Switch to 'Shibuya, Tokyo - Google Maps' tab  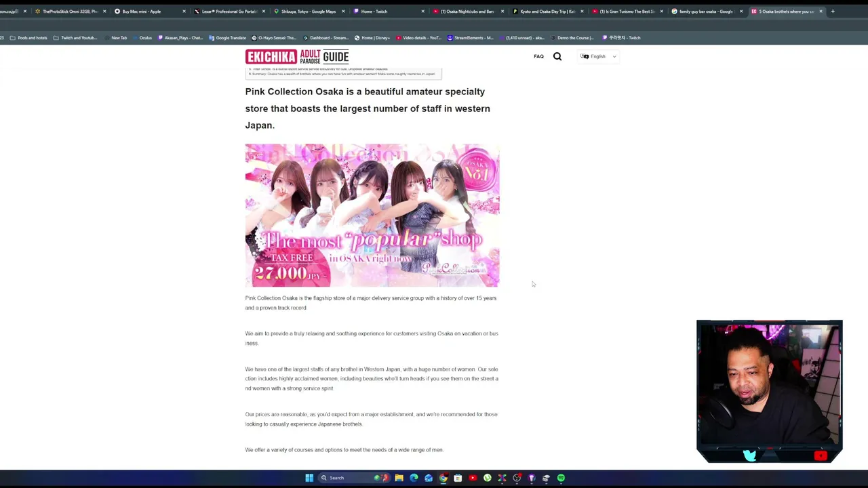coord(309,12)
